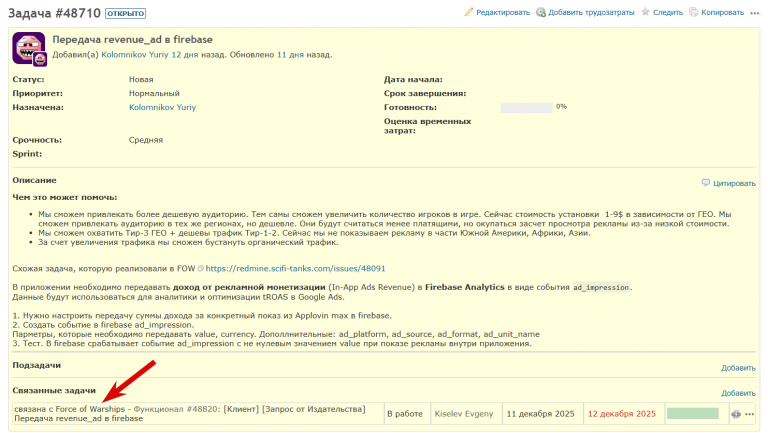Screen dimensions: 768x433
Task: Click the urgency value 'Средняя'
Action: (146, 140)
